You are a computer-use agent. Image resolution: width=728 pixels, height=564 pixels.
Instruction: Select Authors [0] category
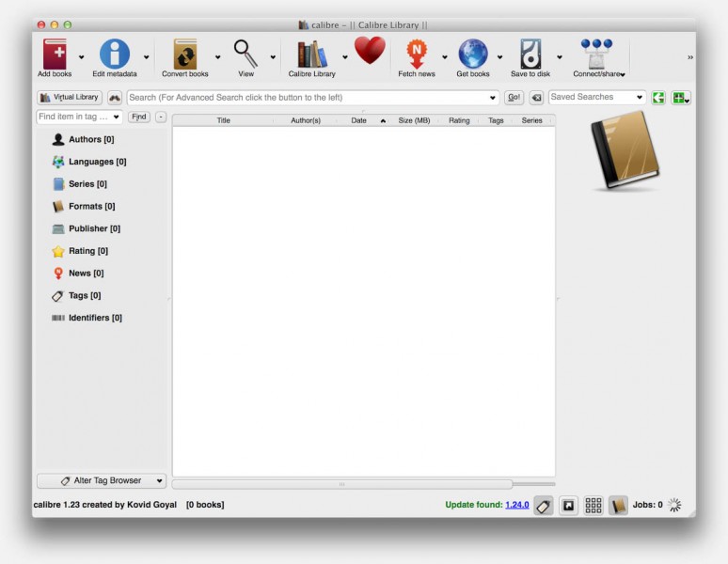[x=91, y=139]
